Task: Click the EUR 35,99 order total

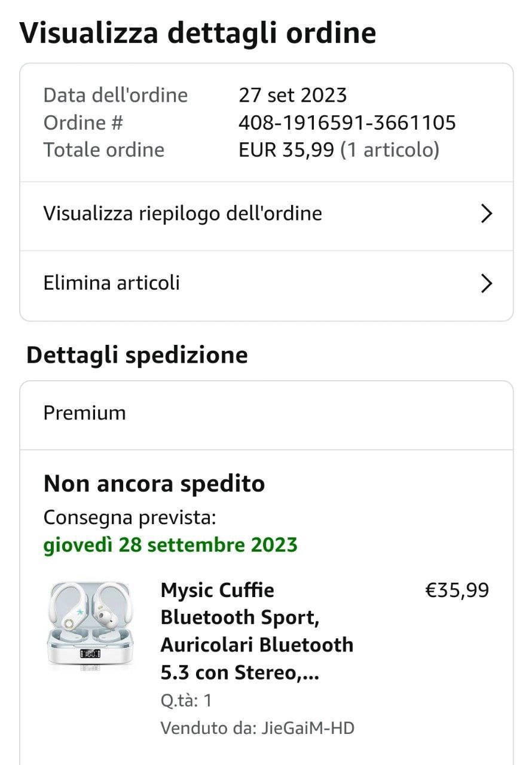Action: (286, 149)
